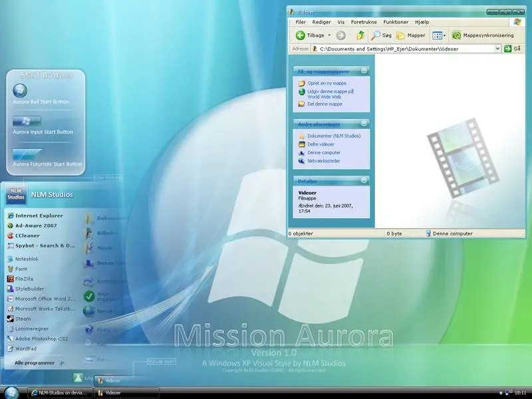Click the green checkmark program access icon
Viewport: 532px width, 399px height.
(89, 296)
